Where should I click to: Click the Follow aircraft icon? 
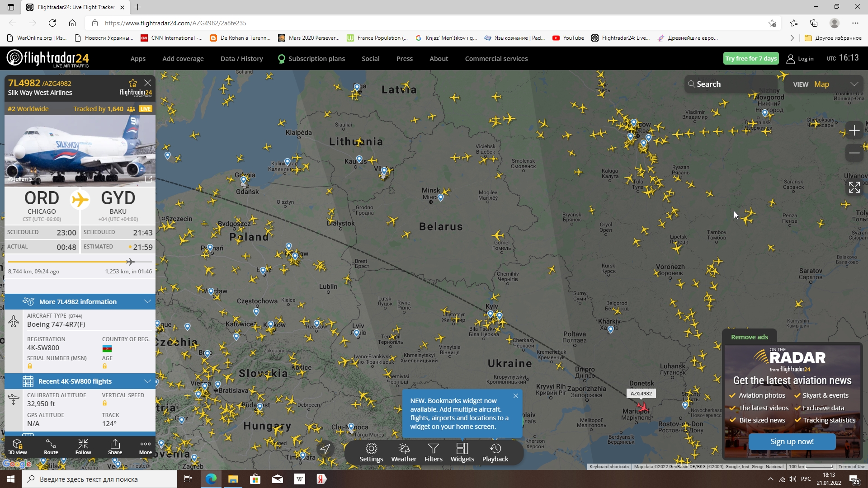(x=83, y=446)
